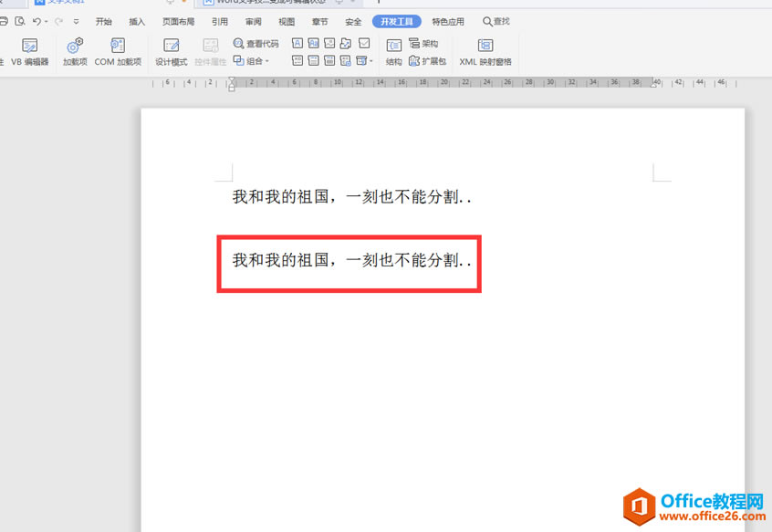Click the horizontal ruler indent marker

232,83
